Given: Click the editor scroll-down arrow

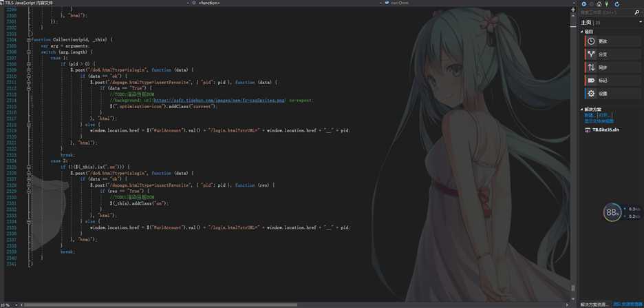Looking at the screenshot, I should pos(573,300).
